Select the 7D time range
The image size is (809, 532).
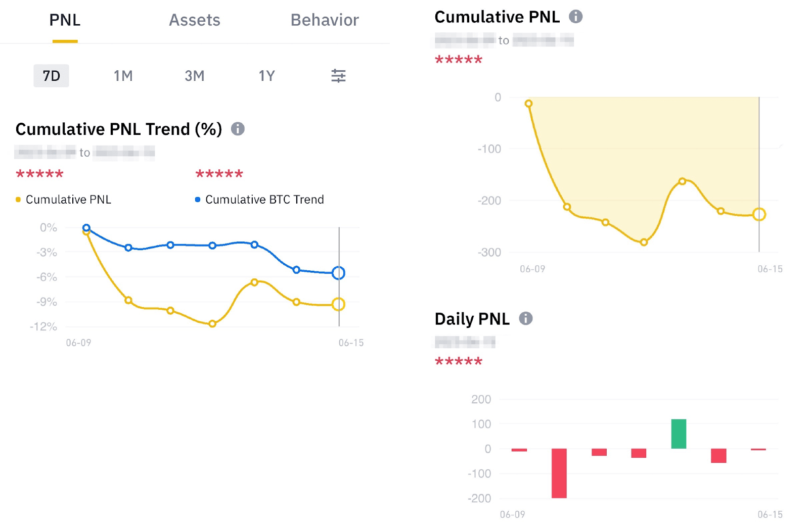(51, 76)
